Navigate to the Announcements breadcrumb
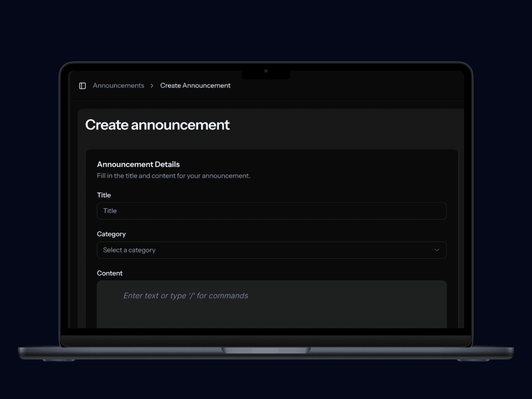Image resolution: width=532 pixels, height=399 pixels. pyautogui.click(x=118, y=86)
